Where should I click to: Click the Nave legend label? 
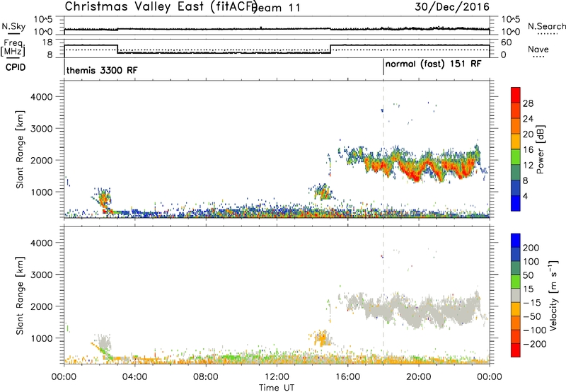pyautogui.click(x=538, y=50)
